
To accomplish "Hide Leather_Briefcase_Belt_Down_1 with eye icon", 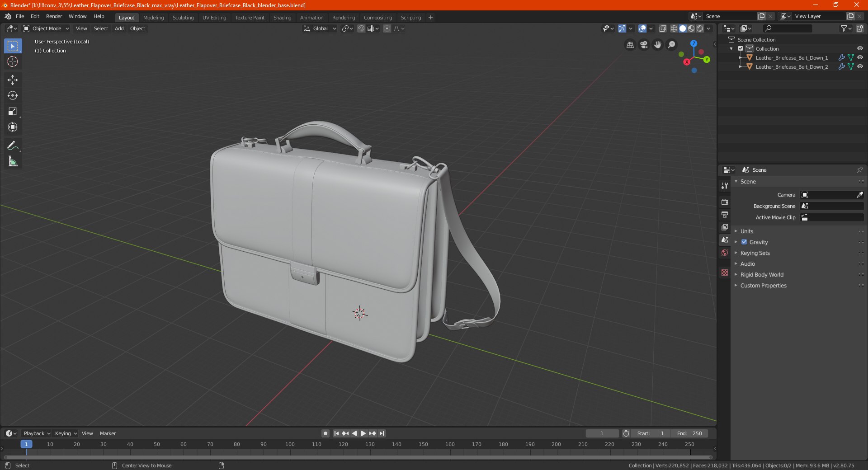I will pyautogui.click(x=860, y=57).
